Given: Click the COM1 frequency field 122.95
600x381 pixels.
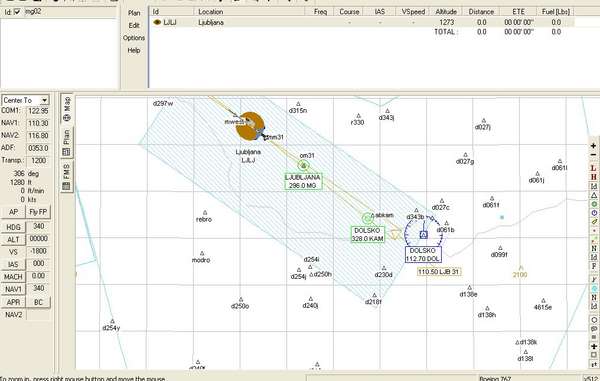Looking at the screenshot, I should (x=38, y=111).
